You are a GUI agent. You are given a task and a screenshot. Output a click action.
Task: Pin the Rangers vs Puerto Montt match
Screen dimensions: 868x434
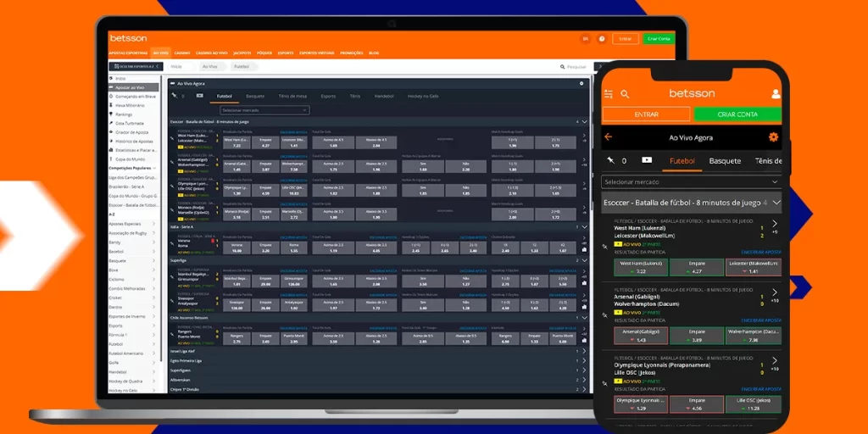[x=172, y=334]
